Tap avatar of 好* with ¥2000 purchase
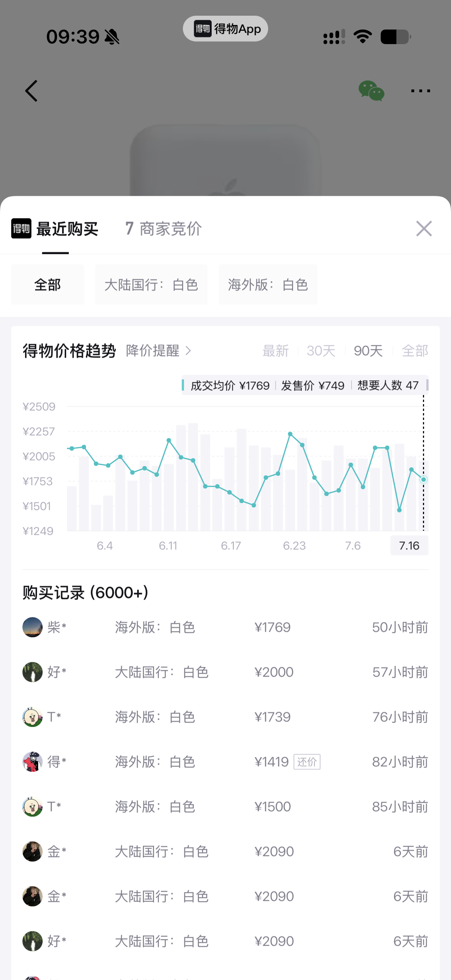 pyautogui.click(x=33, y=672)
